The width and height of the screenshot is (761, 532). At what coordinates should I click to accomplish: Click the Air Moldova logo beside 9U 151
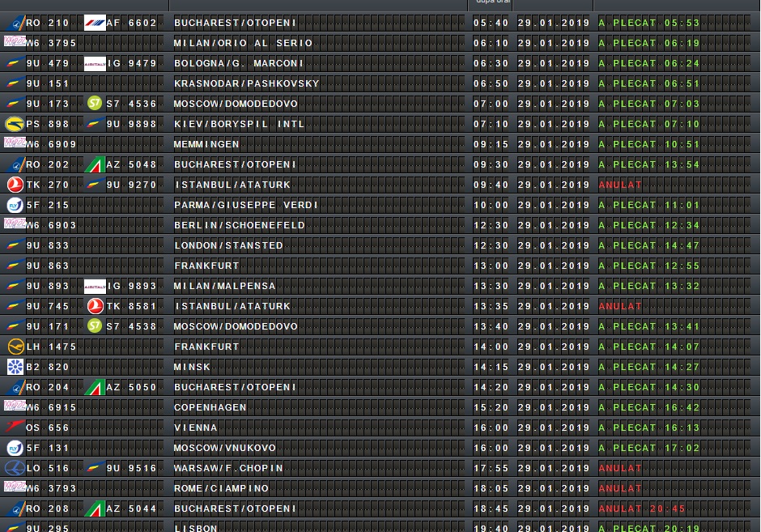coord(15,83)
